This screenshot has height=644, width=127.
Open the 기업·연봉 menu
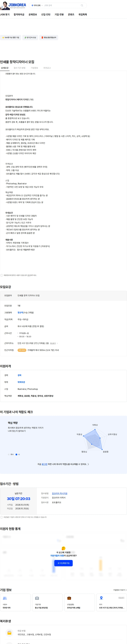(59, 15)
